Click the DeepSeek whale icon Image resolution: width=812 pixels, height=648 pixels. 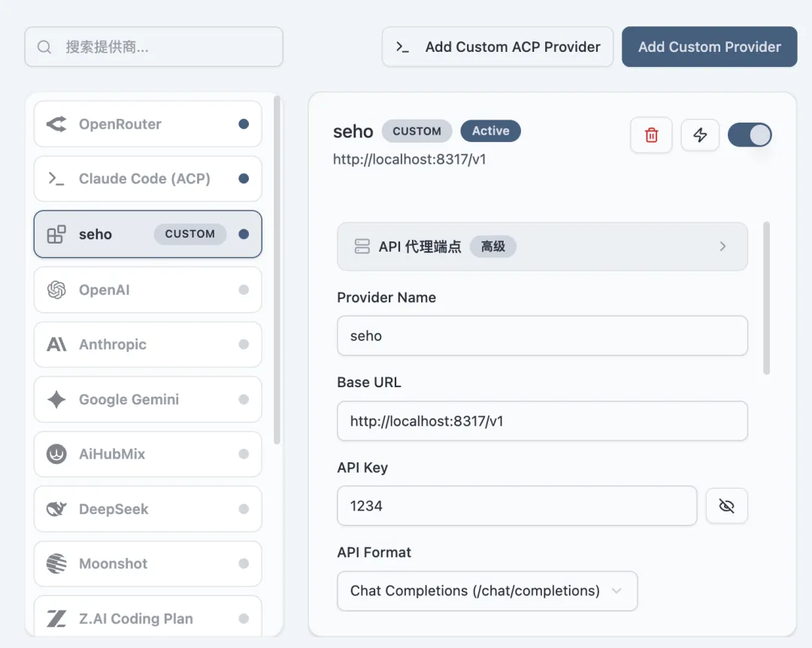point(56,509)
